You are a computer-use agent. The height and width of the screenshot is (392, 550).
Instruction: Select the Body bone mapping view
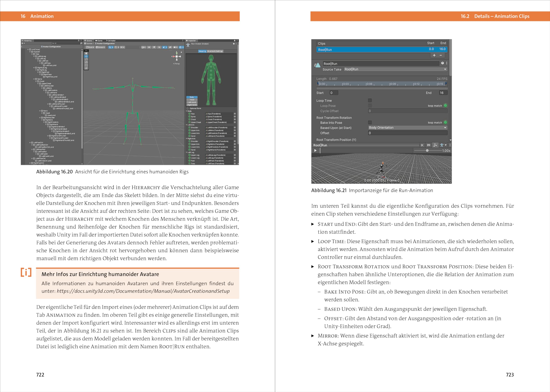coord(192,97)
